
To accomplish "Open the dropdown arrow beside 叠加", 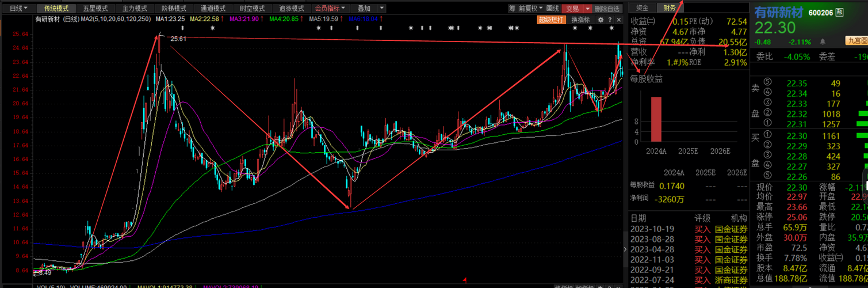I will [x=382, y=9].
